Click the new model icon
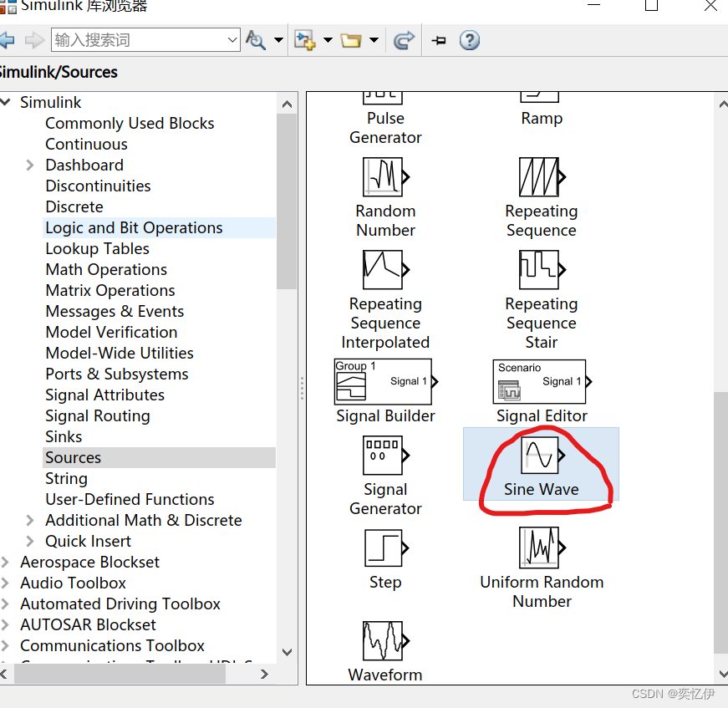This screenshot has height=708, width=728. click(x=304, y=40)
